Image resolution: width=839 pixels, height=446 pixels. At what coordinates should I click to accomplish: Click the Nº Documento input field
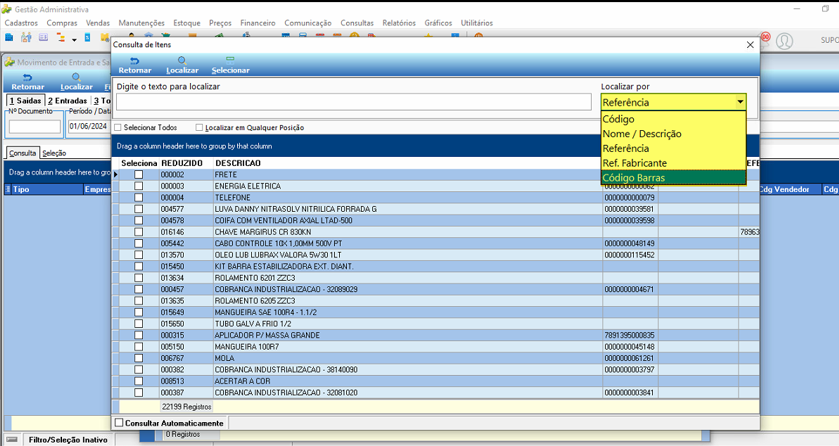pyautogui.click(x=35, y=127)
